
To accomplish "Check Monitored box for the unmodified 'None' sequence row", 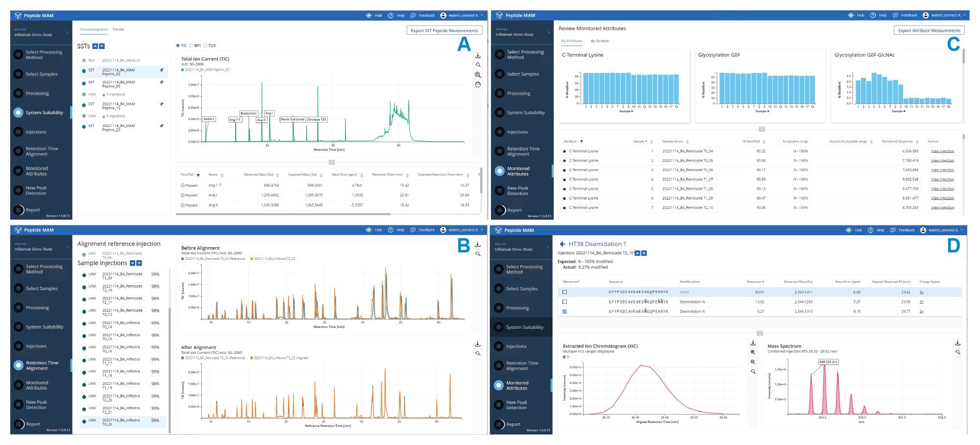I will click(x=564, y=292).
